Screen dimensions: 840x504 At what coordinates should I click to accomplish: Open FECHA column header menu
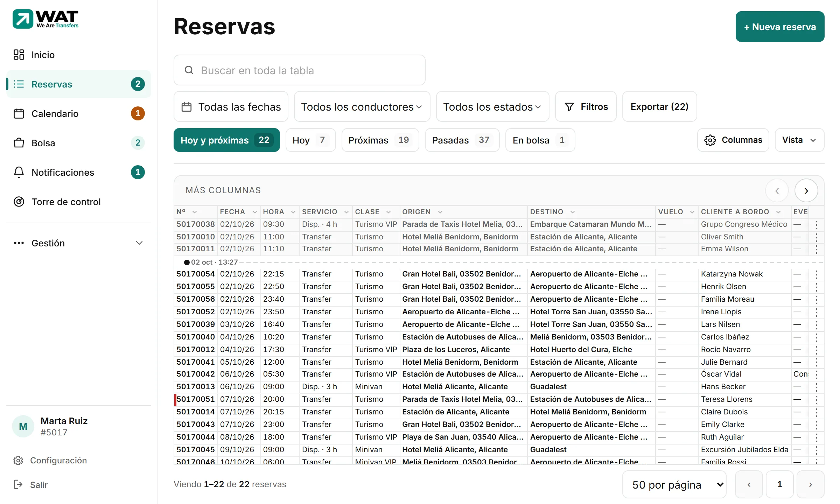(x=255, y=212)
